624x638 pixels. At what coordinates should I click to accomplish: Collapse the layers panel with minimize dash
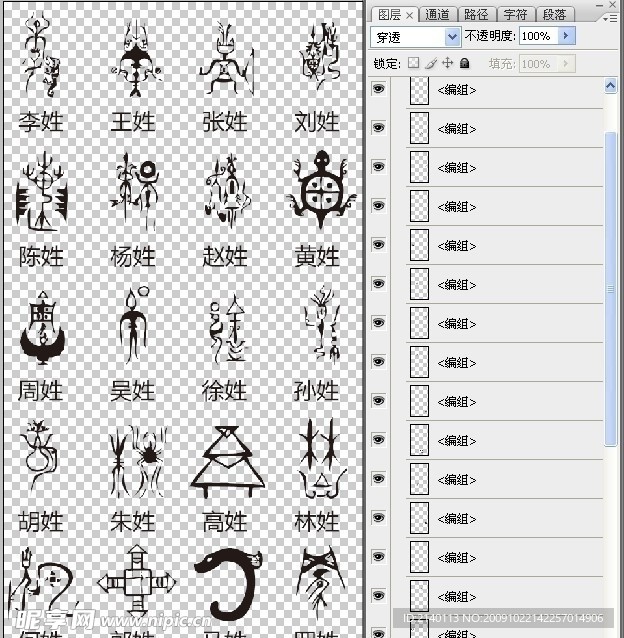point(599,5)
